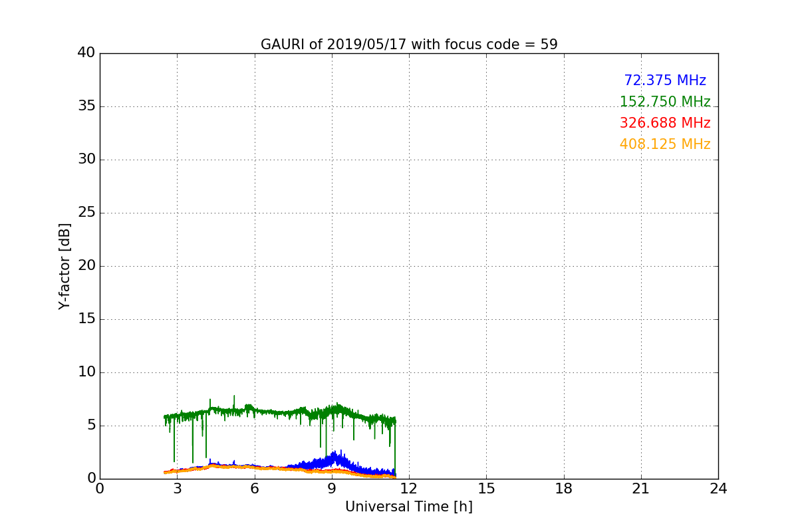Viewport: 798px width, 532px height.
Task: Select the 408.125 MHz legend label
Action: pyautogui.click(x=665, y=144)
